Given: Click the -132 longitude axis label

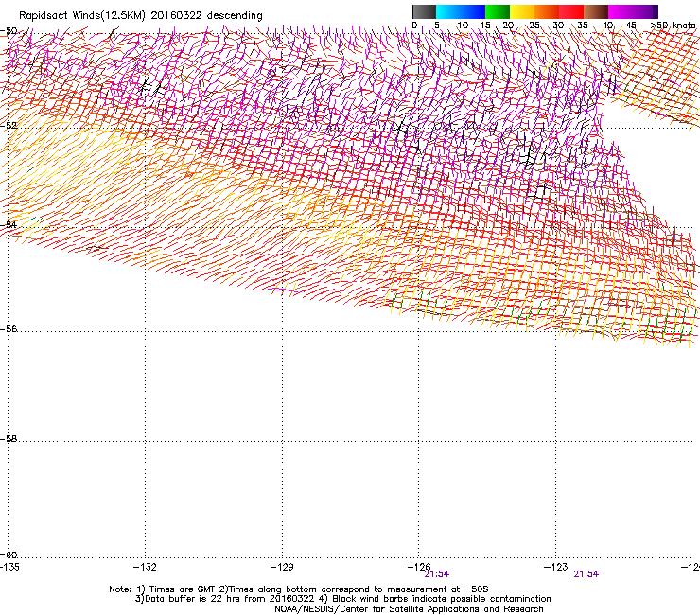Looking at the screenshot, I should tap(145, 567).
